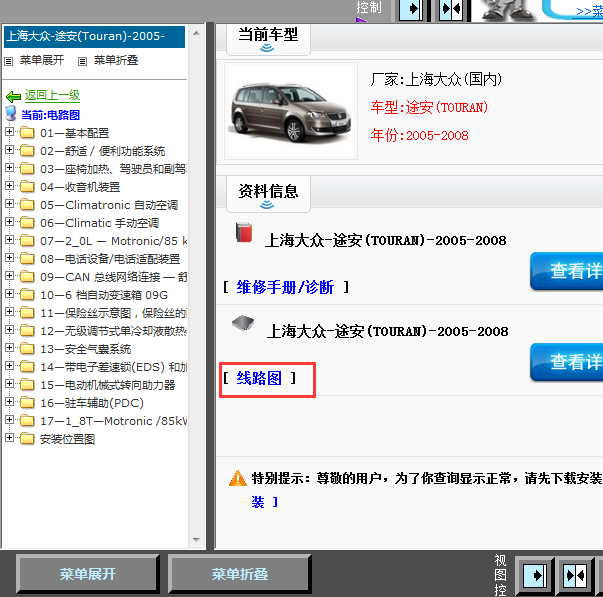Click the 菜单展开 list icon in sidebar header
The height and width of the screenshot is (597, 603).
pos(8,61)
